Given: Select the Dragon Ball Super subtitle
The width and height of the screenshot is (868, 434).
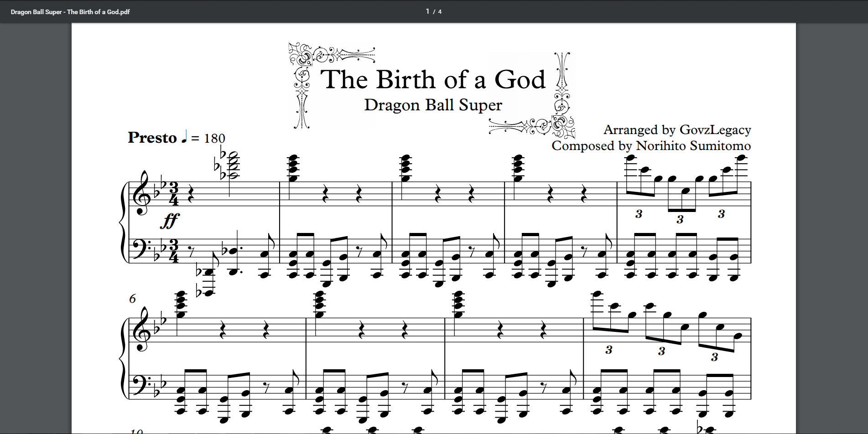Looking at the screenshot, I should [433, 105].
